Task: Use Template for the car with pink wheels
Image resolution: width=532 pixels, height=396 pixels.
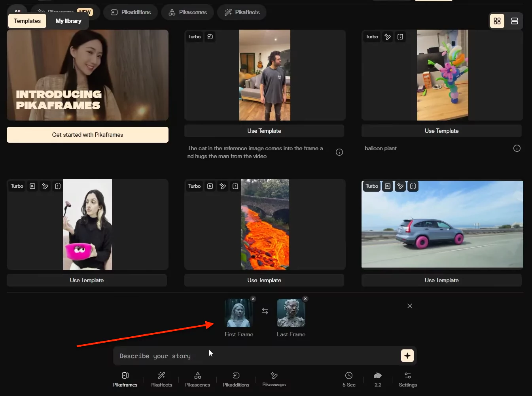Action: coord(441,280)
